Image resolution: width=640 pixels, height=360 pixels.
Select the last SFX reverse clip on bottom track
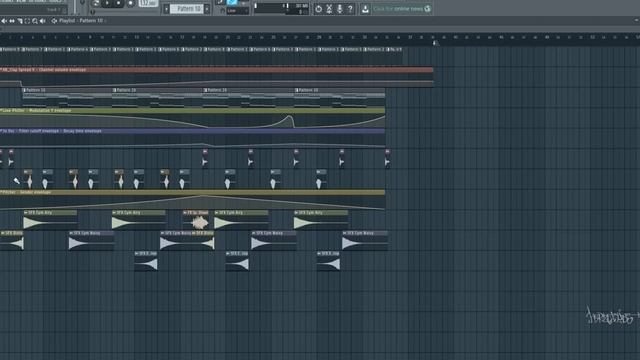tap(328, 261)
